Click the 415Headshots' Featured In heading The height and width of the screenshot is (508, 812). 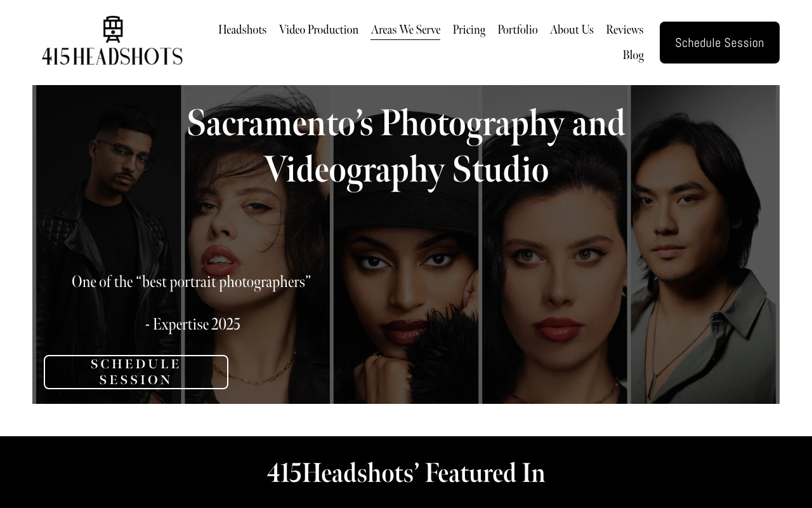pyautogui.click(x=406, y=473)
